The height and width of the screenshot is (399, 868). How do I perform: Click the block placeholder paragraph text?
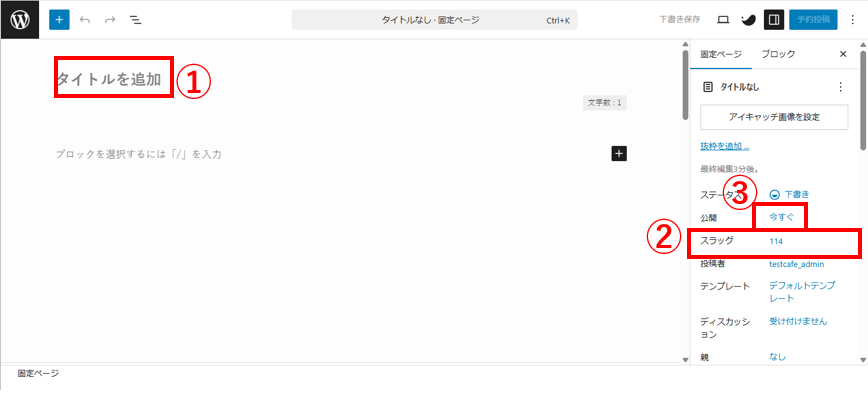click(x=138, y=154)
